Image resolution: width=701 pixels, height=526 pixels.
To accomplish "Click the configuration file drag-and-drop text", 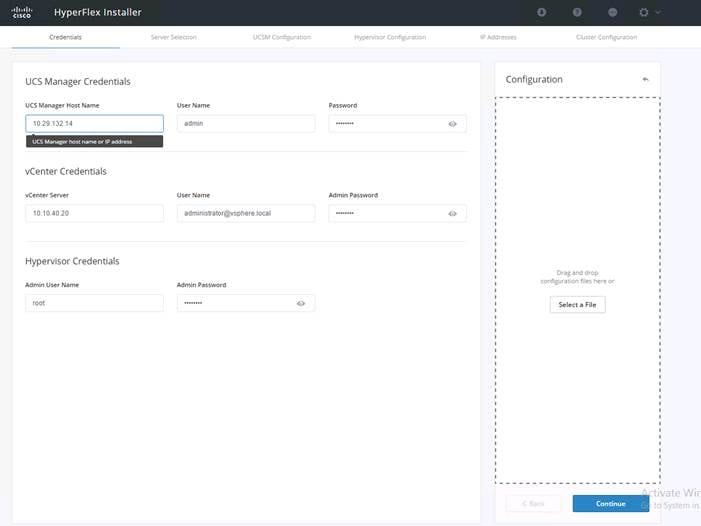I will [577, 277].
